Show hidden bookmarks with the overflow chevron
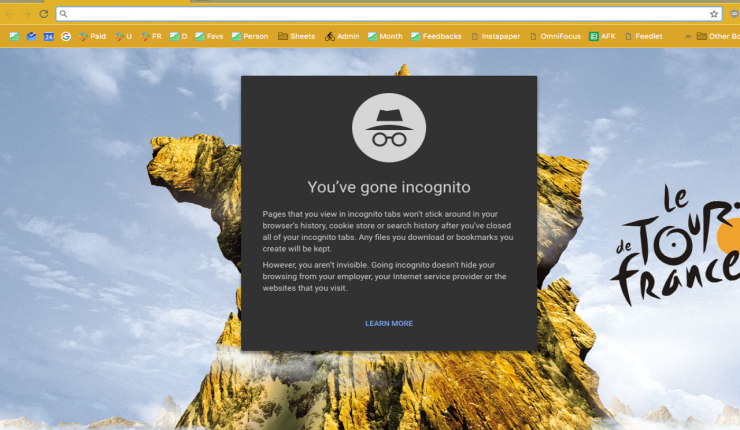Screen dimensions: 740x430 (x=686, y=36)
